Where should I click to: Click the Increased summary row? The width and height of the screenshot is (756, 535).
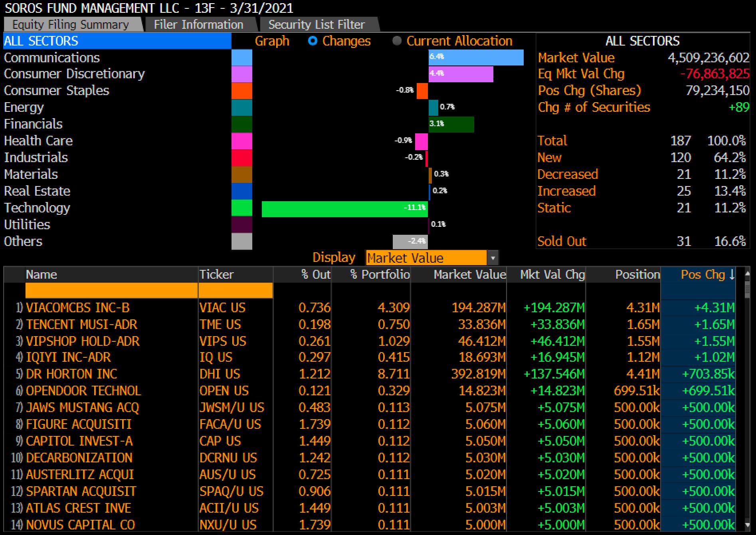click(x=642, y=191)
